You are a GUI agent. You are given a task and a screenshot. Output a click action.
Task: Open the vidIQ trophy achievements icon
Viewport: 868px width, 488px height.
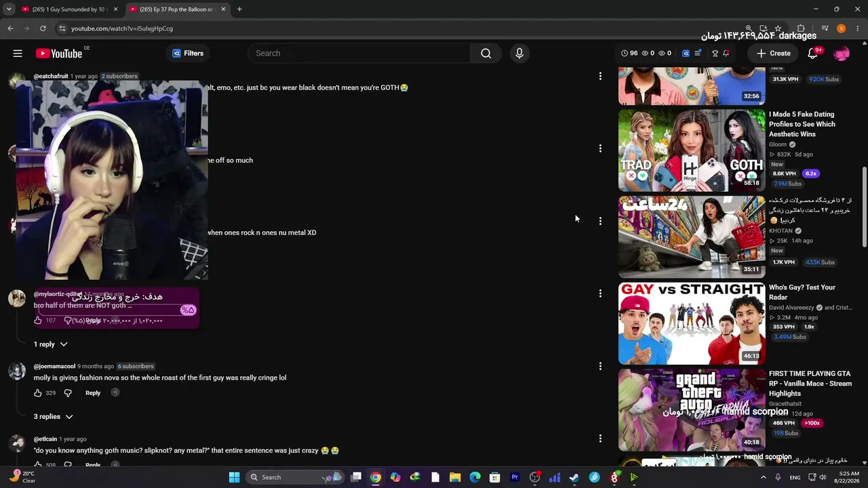click(x=715, y=54)
